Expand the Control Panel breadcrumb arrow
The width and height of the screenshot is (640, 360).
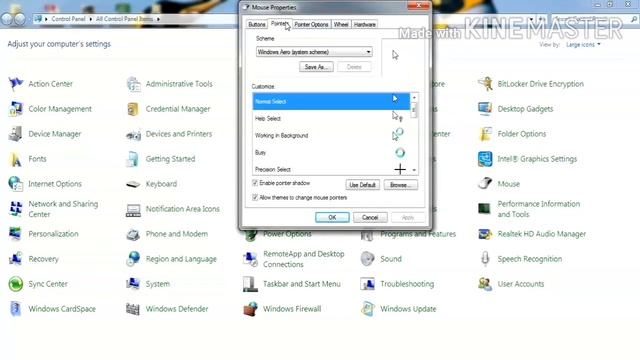click(x=90, y=19)
